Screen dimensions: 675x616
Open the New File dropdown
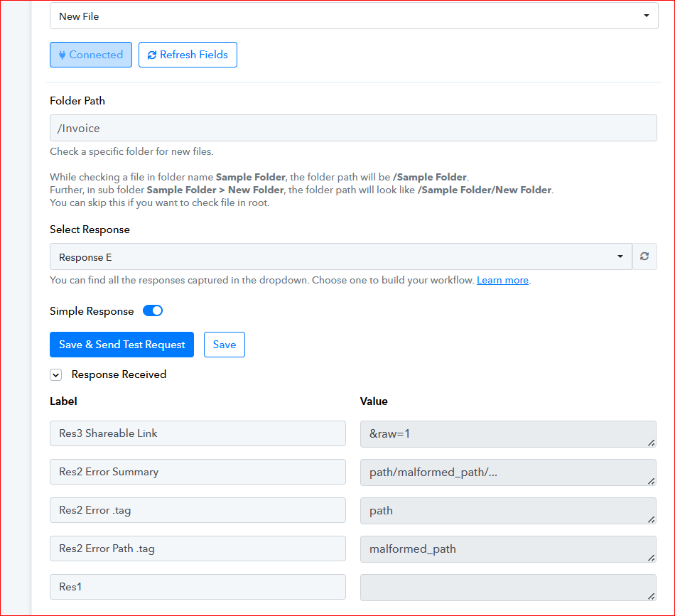(354, 16)
